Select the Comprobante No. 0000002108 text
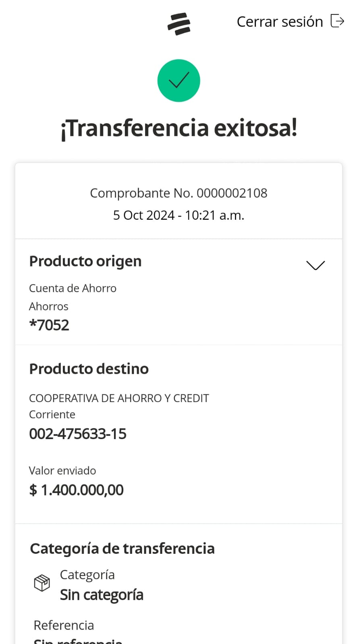 (178, 193)
